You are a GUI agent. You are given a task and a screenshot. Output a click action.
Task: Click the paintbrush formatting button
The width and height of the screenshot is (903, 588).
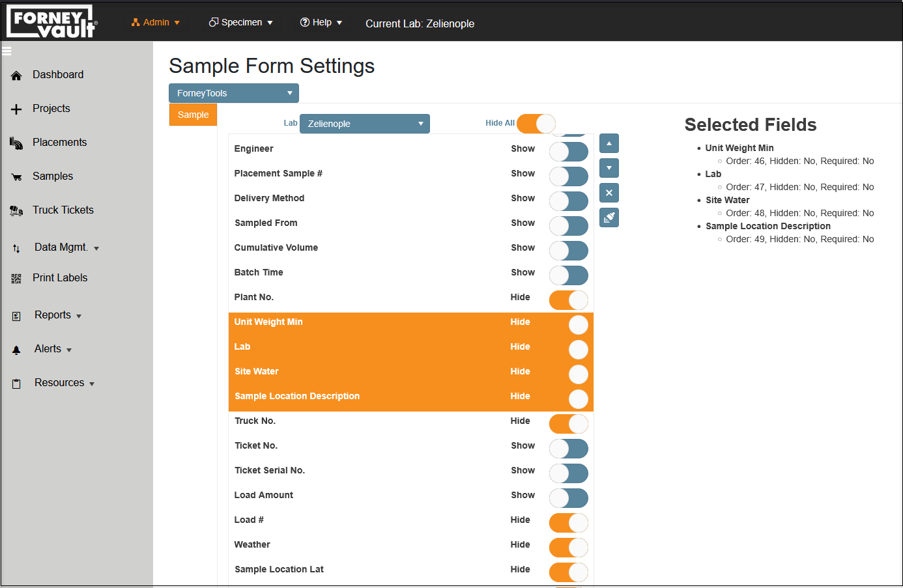tap(609, 217)
